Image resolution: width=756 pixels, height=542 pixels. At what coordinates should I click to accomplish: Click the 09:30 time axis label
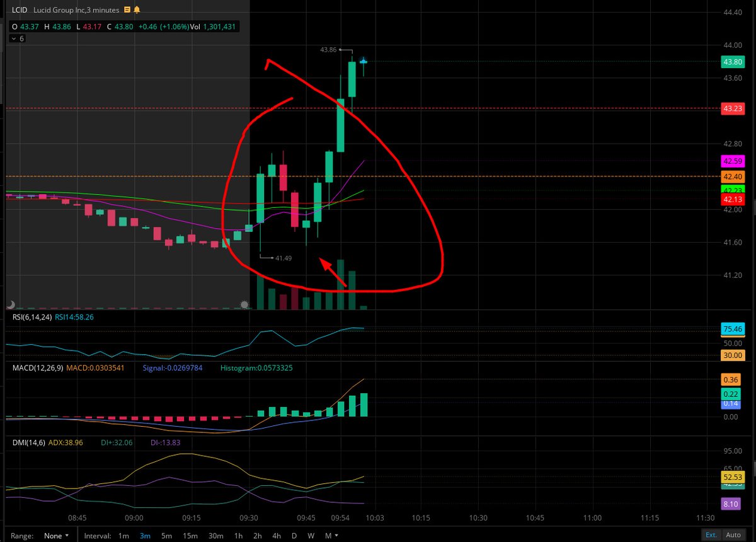click(249, 517)
